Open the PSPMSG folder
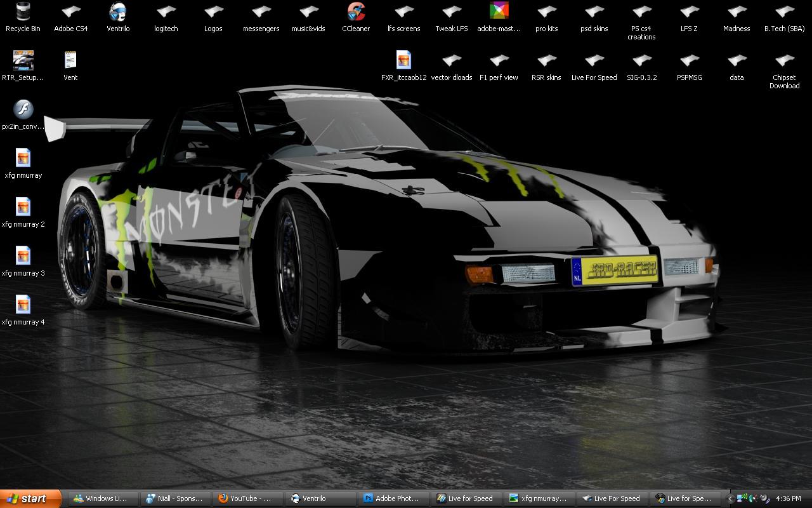This screenshot has width=812, height=508. tap(689, 66)
